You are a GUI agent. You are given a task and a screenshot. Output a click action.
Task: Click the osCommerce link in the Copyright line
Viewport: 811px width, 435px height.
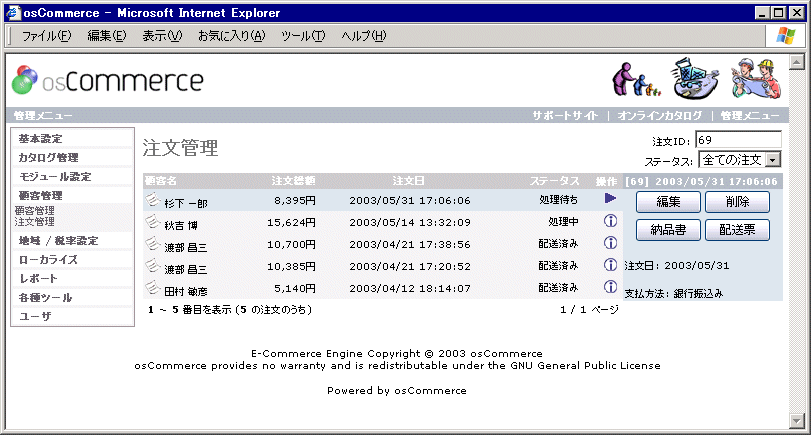point(506,354)
